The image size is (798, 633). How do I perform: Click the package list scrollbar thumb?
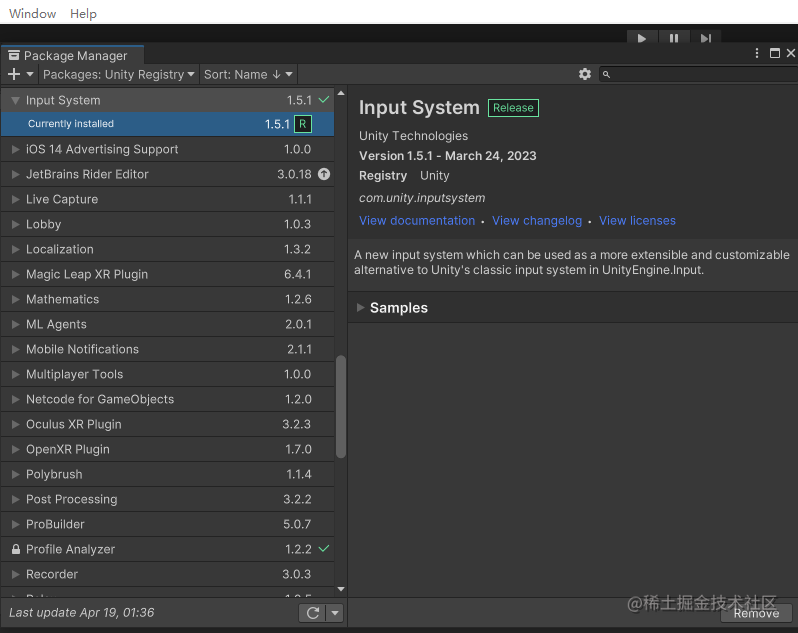341,407
